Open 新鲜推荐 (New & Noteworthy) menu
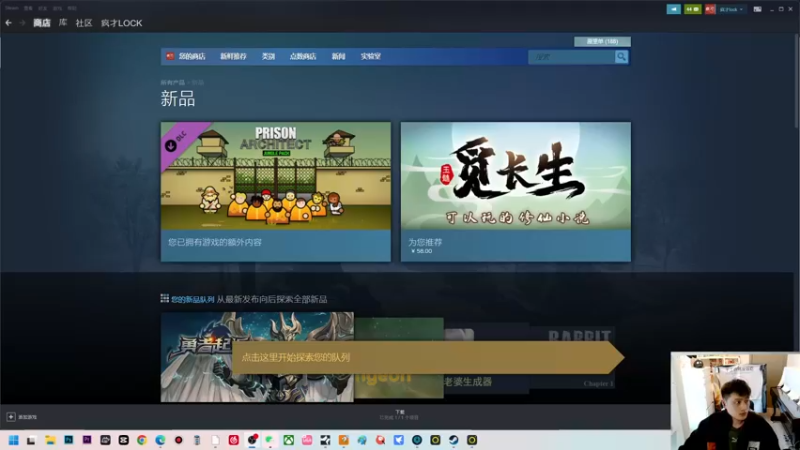The height and width of the screenshot is (450, 800). coord(233,56)
